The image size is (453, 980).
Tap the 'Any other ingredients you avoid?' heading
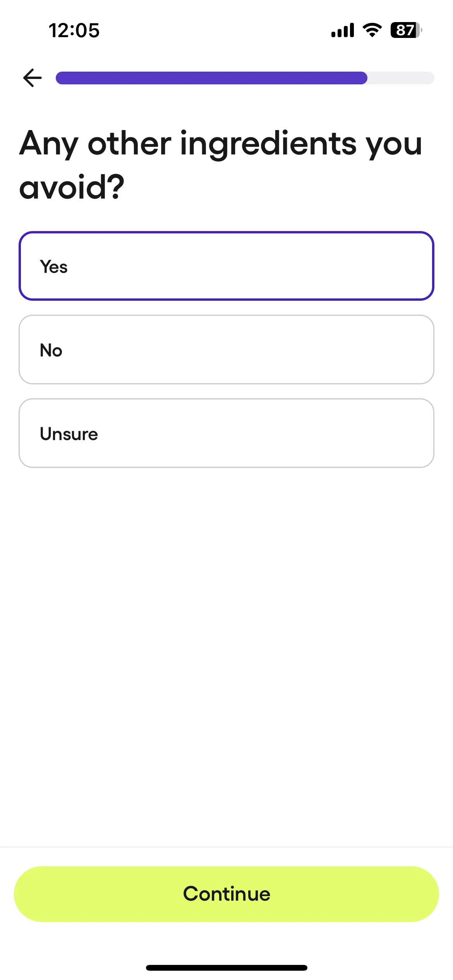221,165
